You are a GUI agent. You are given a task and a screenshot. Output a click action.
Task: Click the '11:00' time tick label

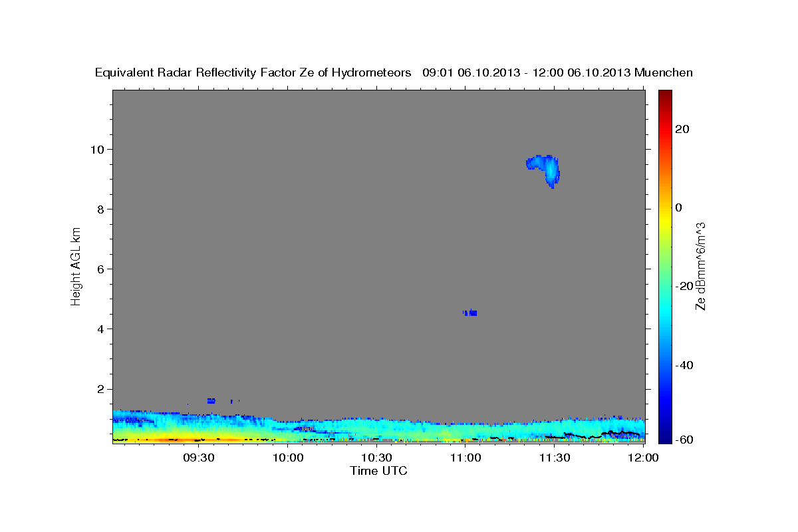click(x=465, y=458)
